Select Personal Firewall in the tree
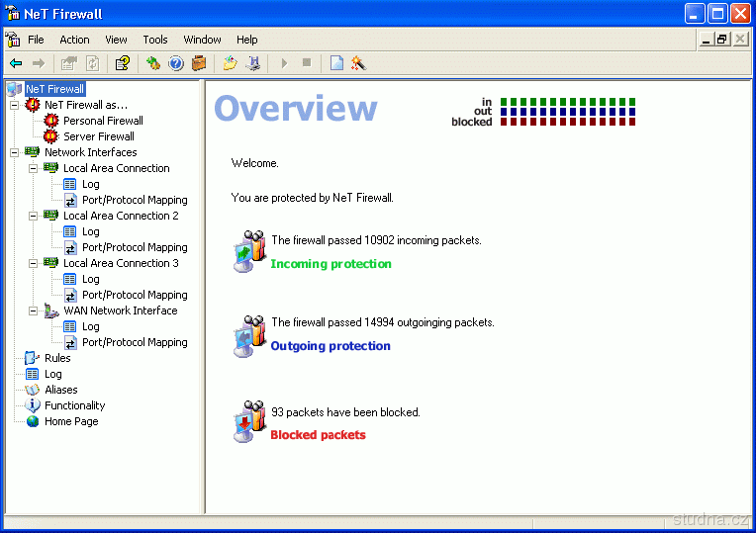 coord(103,121)
